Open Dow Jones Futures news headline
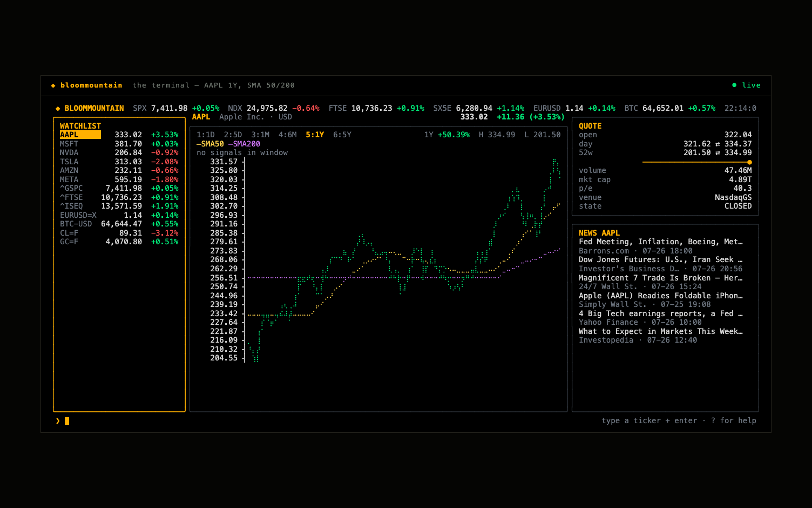 (661, 259)
